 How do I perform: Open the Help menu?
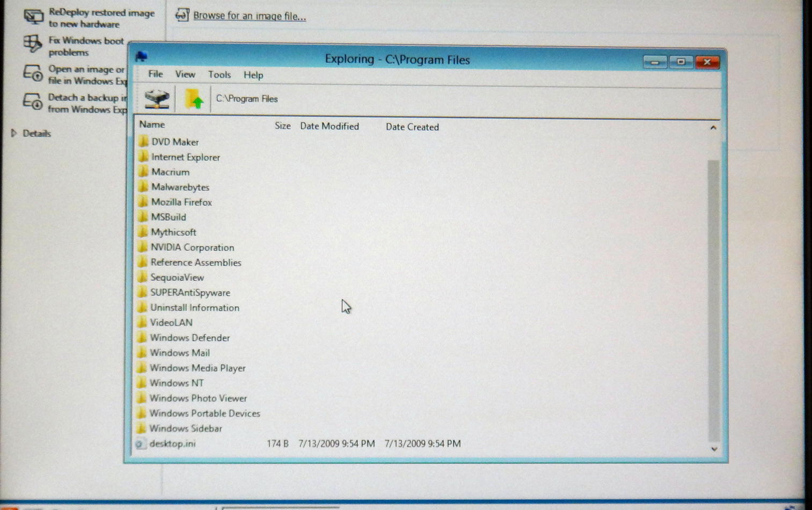tap(253, 75)
